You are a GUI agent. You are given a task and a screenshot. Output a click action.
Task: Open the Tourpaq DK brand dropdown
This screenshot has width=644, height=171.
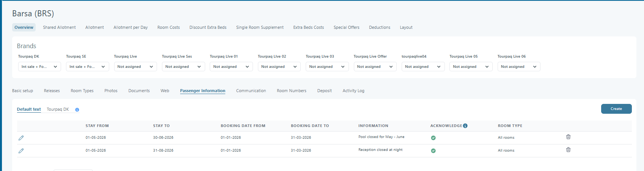39,67
